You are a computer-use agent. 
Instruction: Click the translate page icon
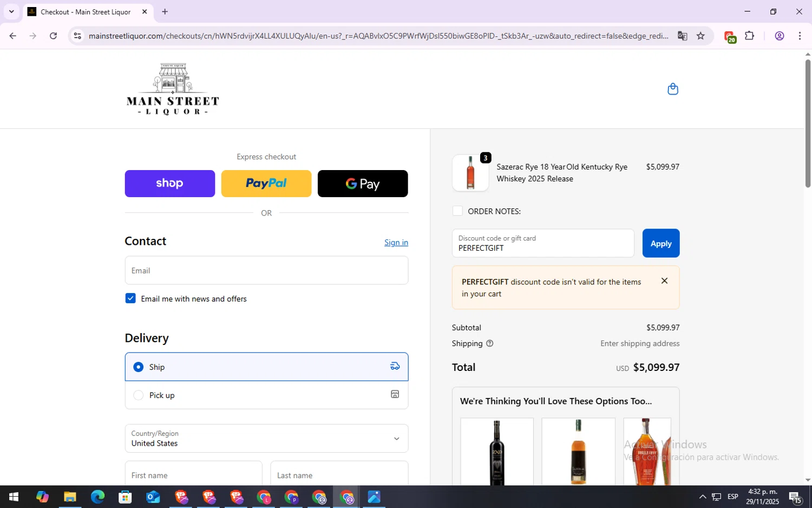(682, 36)
